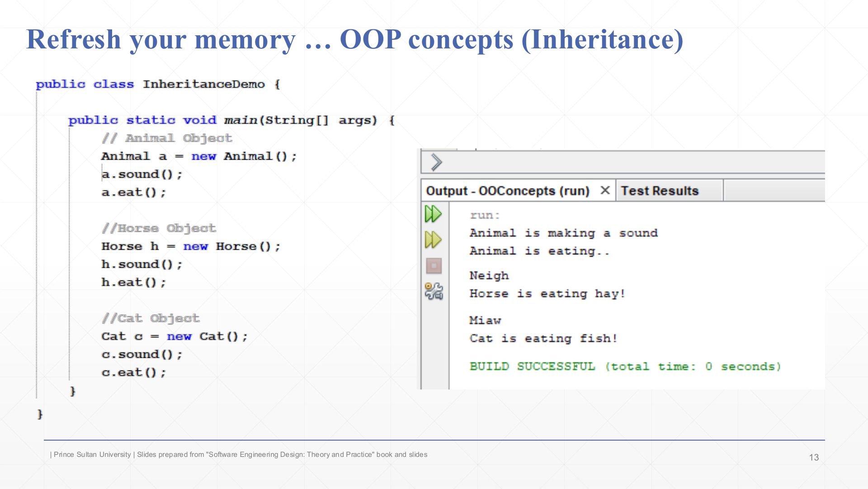This screenshot has height=489, width=868.
Task: Click 'Horse h = new Horse();' line
Action: coord(191,247)
